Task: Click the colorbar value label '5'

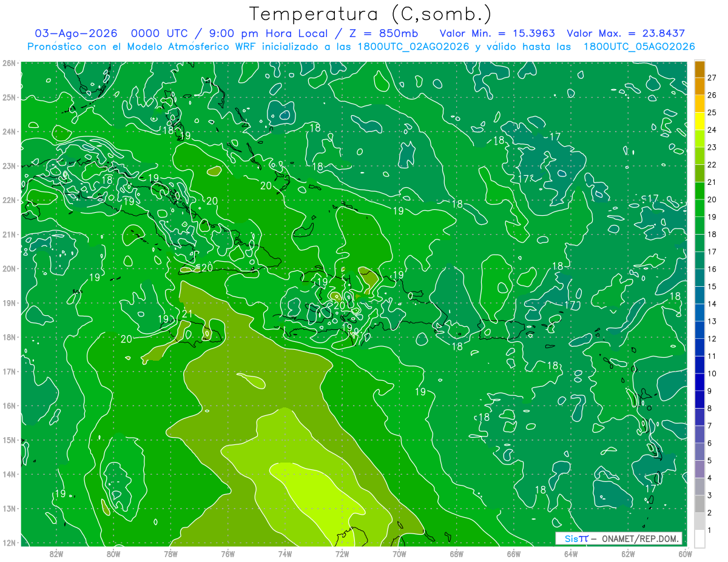Action: (x=710, y=461)
